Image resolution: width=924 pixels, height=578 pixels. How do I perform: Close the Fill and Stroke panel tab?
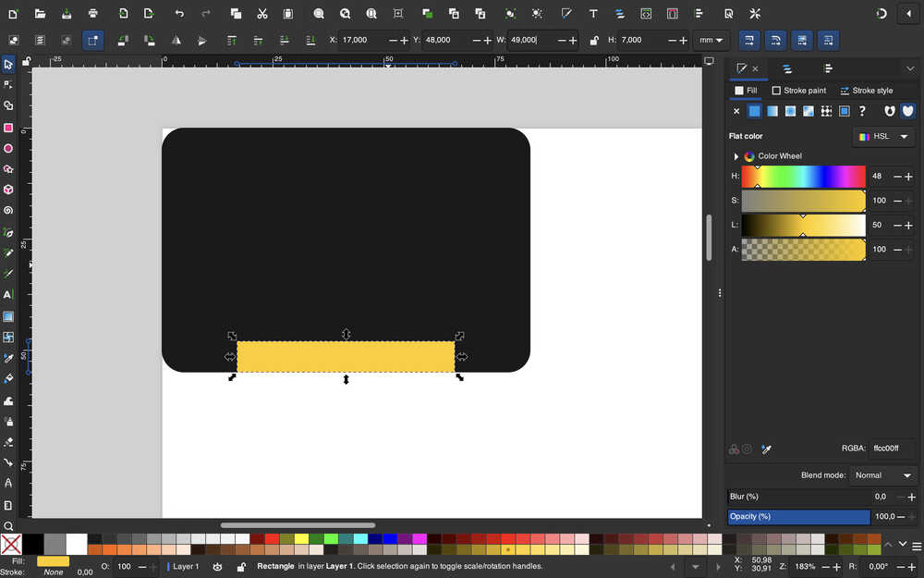(x=755, y=69)
